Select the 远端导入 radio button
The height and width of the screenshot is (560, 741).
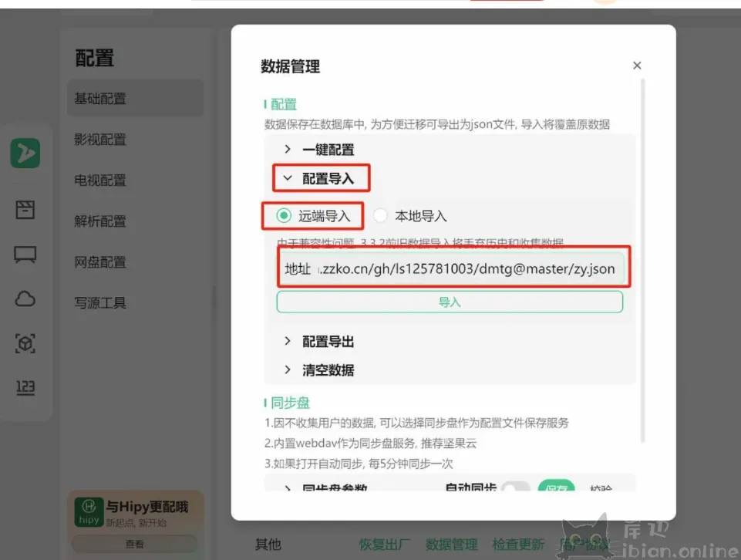pyautogui.click(x=285, y=216)
